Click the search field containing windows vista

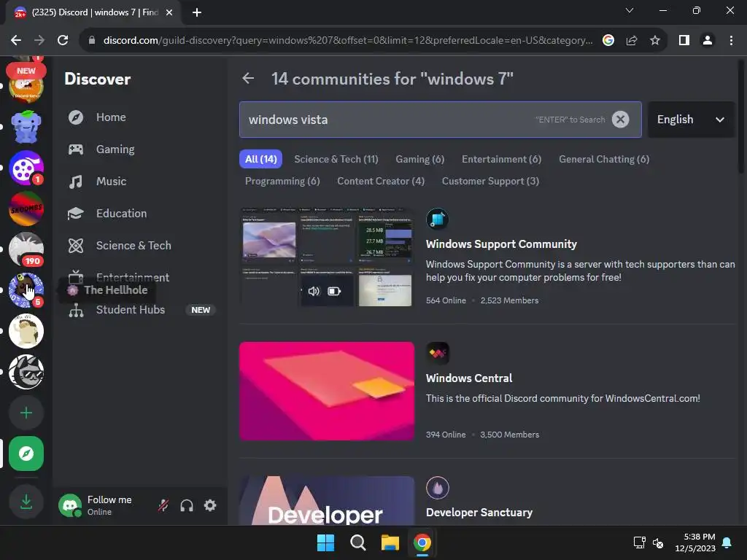pyautogui.click(x=440, y=120)
